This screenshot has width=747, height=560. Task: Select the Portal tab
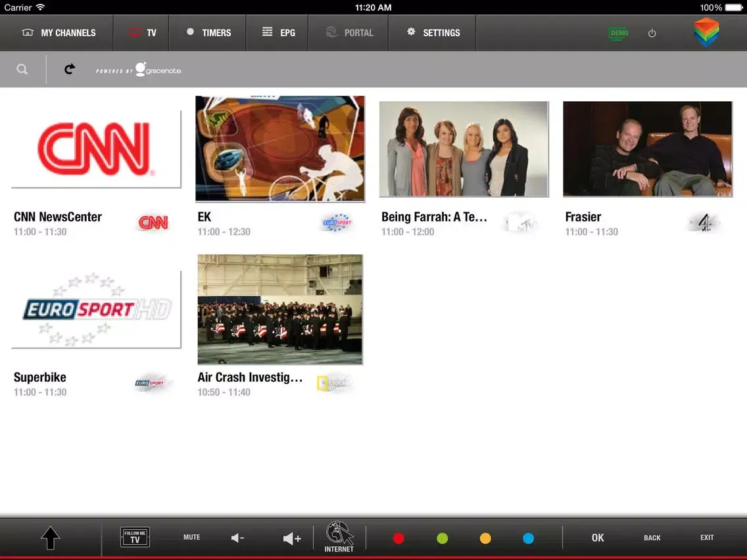[x=349, y=32]
